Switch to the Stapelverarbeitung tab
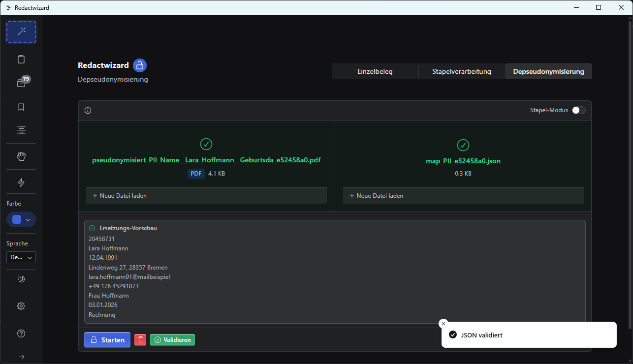 click(462, 71)
